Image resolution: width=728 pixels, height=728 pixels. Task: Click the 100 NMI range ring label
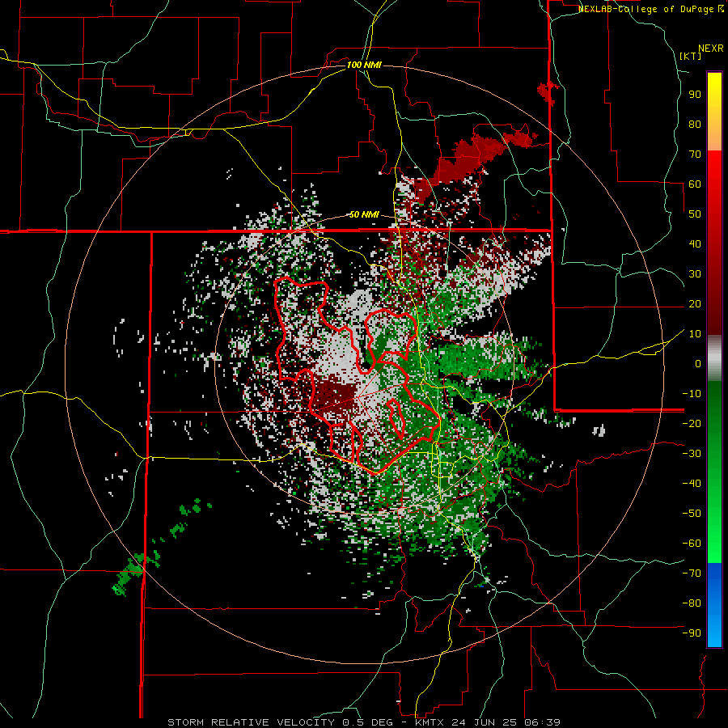[x=364, y=65]
